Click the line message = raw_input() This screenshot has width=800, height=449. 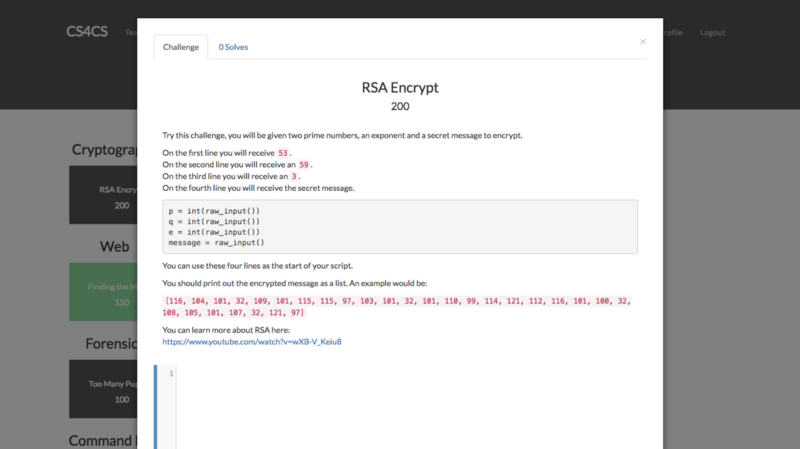pyautogui.click(x=216, y=243)
